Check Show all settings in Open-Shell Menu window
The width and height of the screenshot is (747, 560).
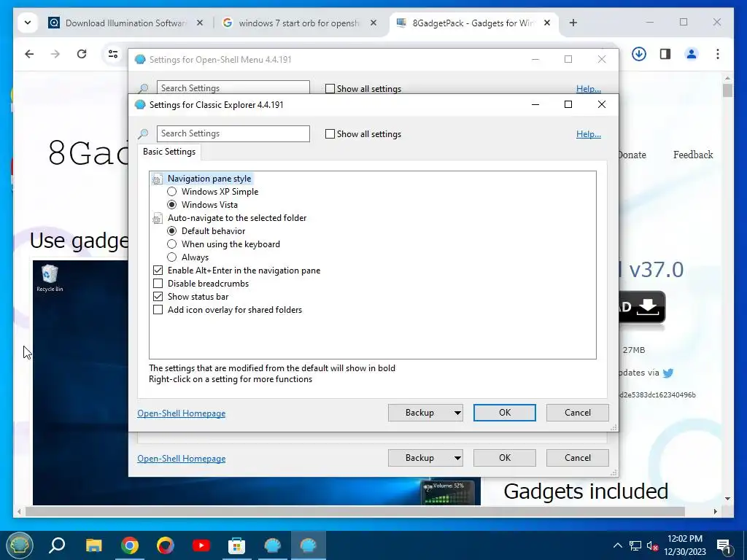tap(330, 88)
